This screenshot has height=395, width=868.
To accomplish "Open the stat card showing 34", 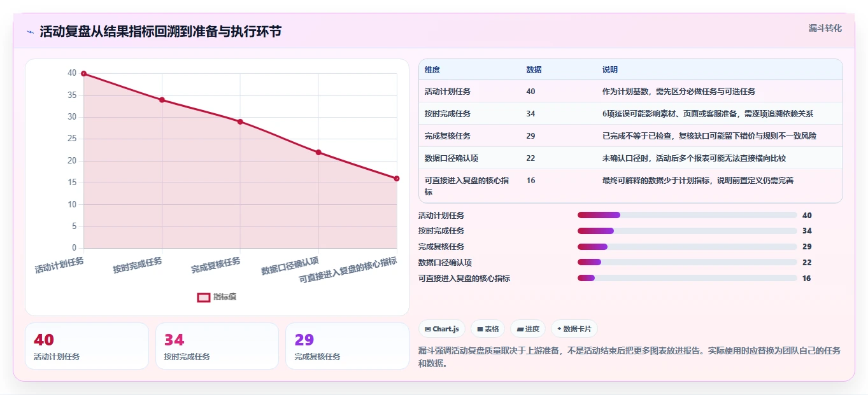I will 217,346.
